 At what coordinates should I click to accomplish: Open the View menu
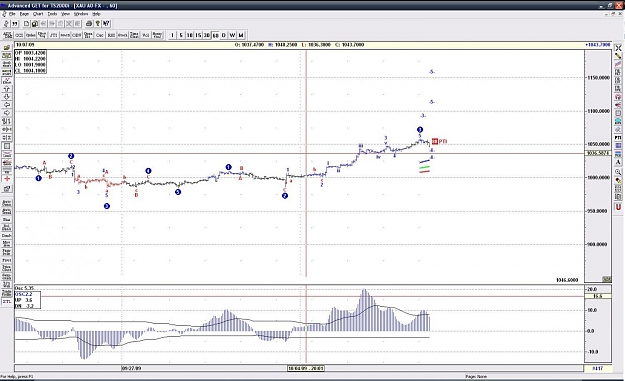point(65,14)
